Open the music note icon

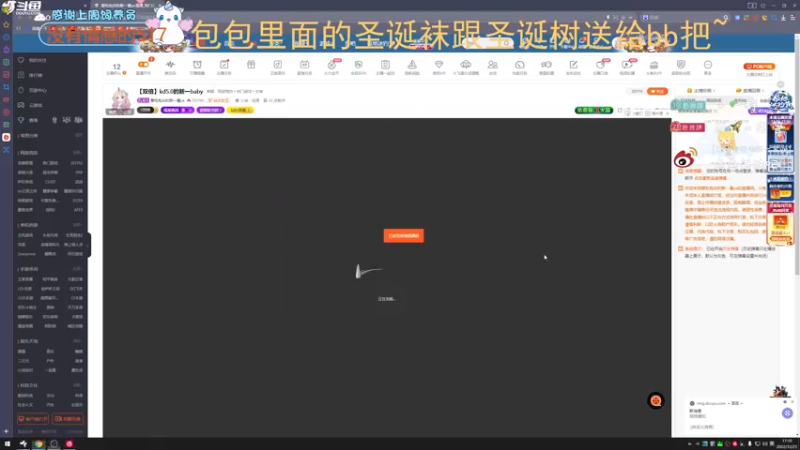pyautogui.click(x=278, y=65)
